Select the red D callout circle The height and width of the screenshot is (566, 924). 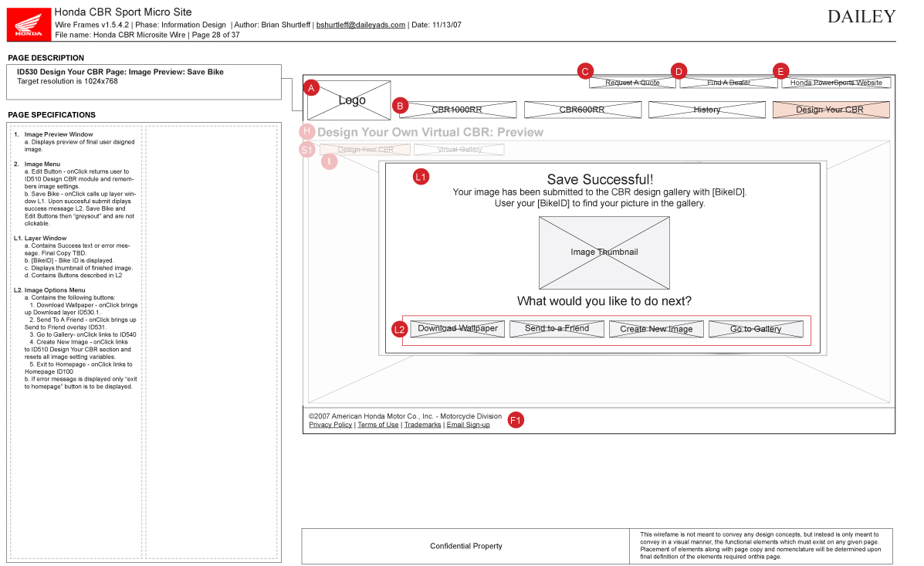point(679,71)
